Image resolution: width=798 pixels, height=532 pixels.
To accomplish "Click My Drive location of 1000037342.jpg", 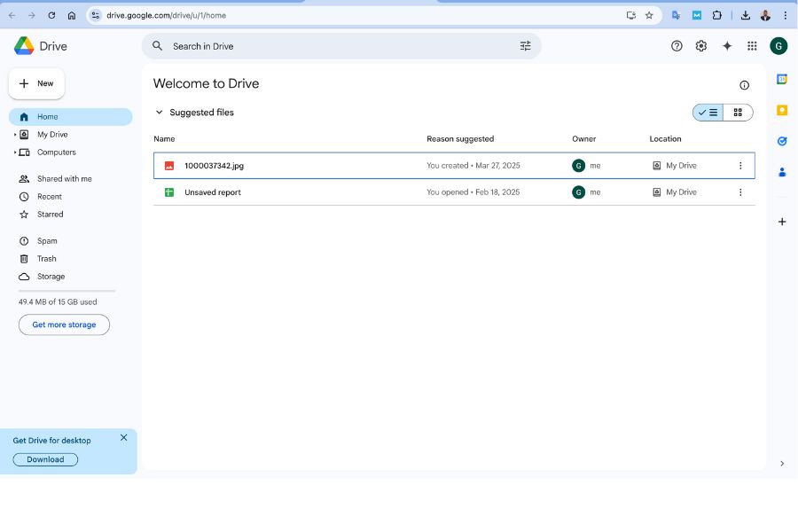I will 675,166.
